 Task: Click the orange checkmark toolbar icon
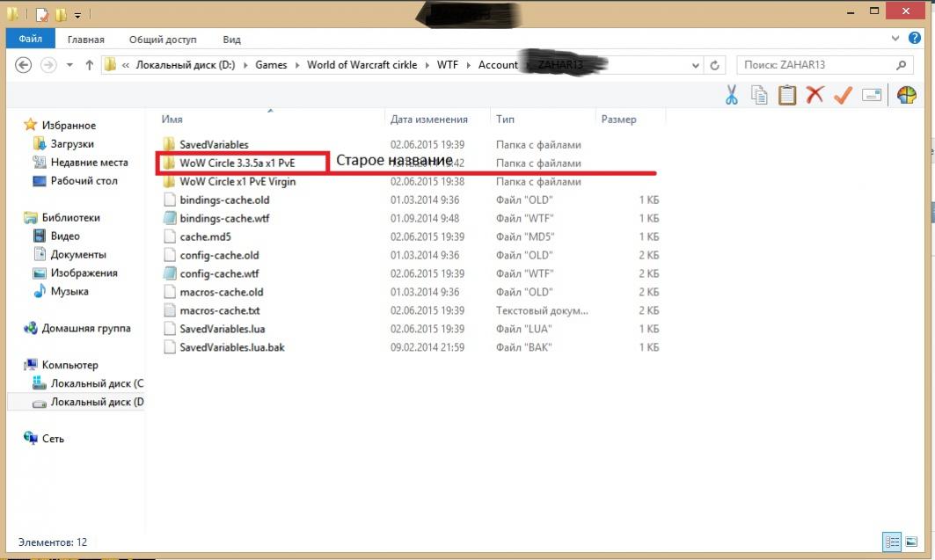[x=843, y=95]
